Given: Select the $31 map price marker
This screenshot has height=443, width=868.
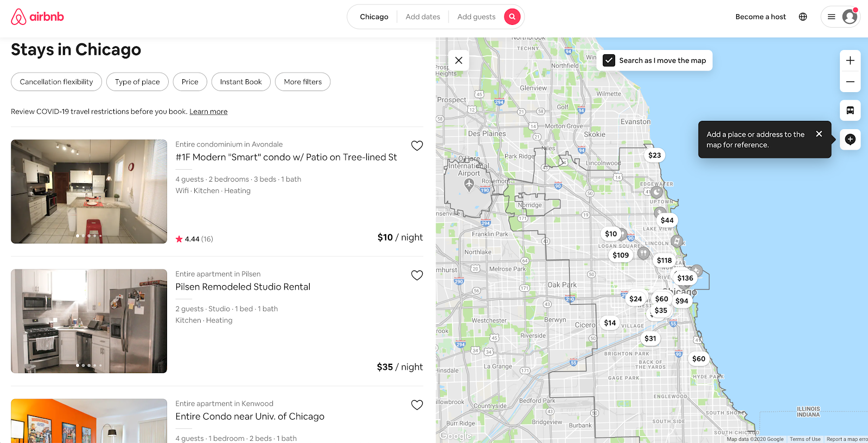Looking at the screenshot, I should (650, 338).
